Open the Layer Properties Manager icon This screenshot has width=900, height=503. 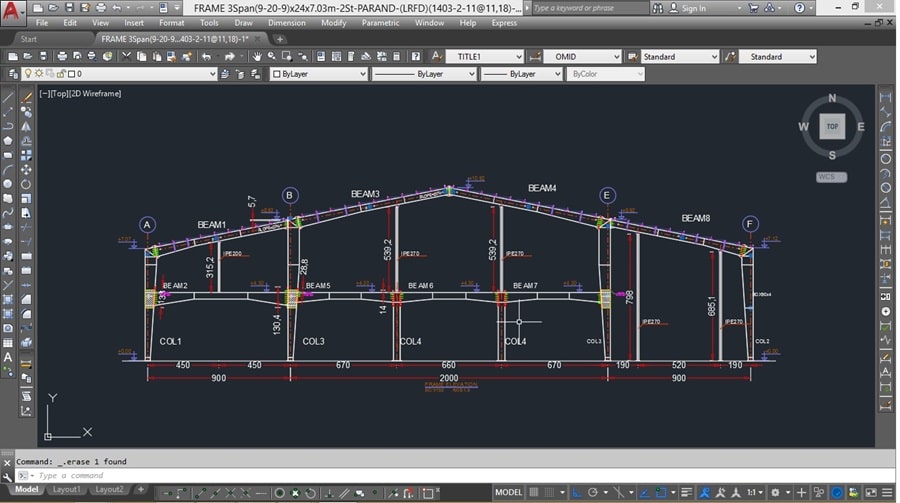[x=13, y=73]
